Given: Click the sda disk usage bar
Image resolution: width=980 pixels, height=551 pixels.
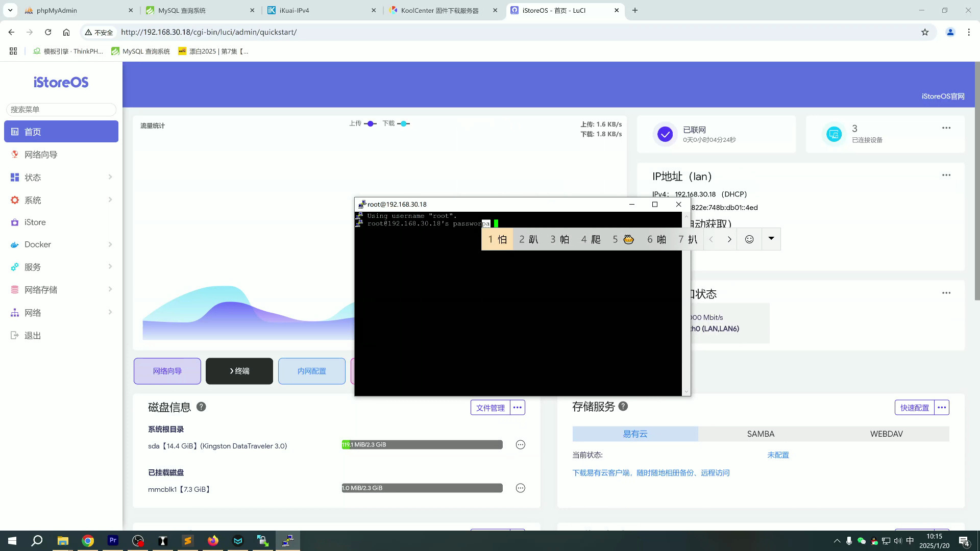Looking at the screenshot, I should point(422,445).
